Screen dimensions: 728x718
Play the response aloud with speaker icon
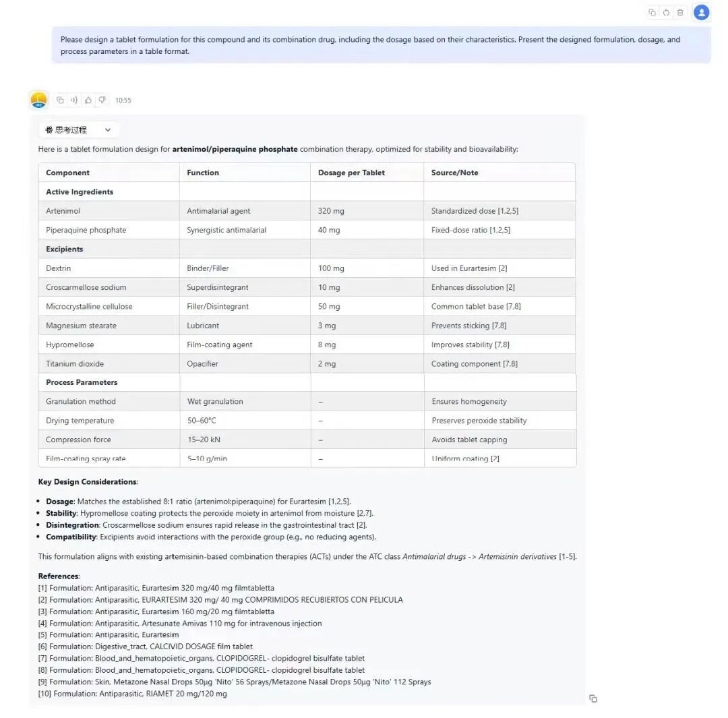click(x=74, y=100)
